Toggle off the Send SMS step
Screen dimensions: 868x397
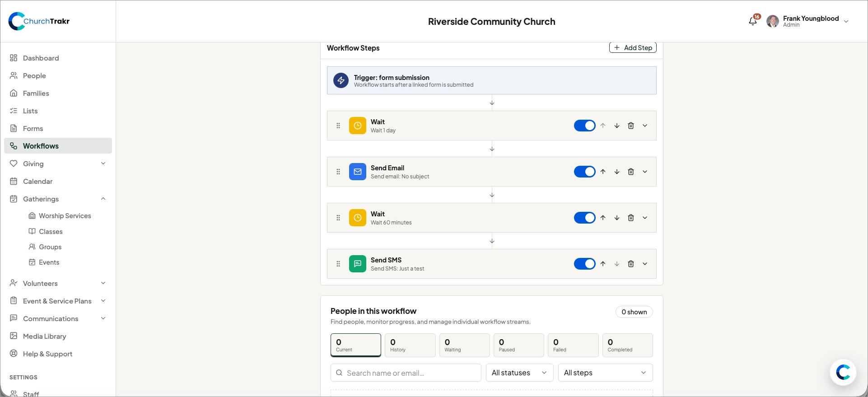(585, 264)
